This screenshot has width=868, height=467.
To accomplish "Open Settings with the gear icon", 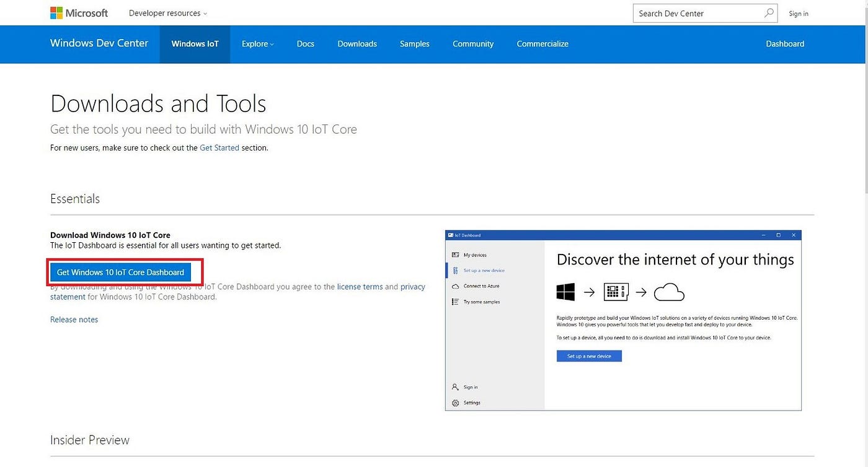I will (455, 402).
